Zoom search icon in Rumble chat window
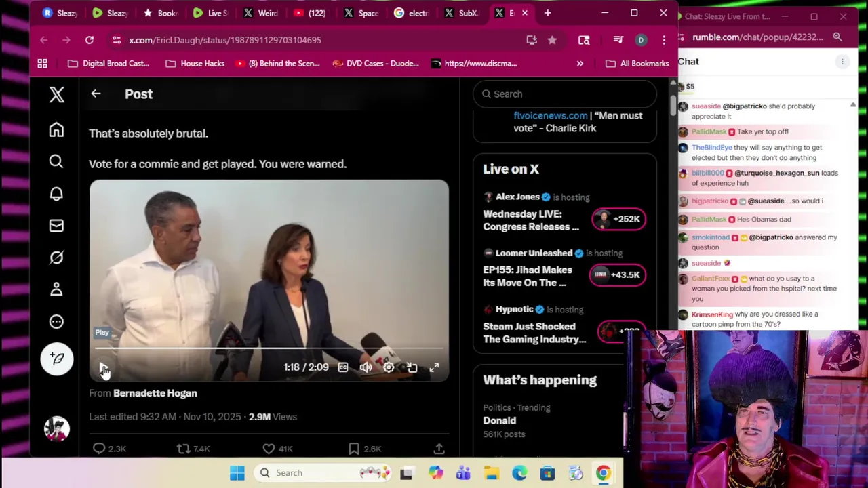Screen dimensions: 868x488 [x=837, y=37]
